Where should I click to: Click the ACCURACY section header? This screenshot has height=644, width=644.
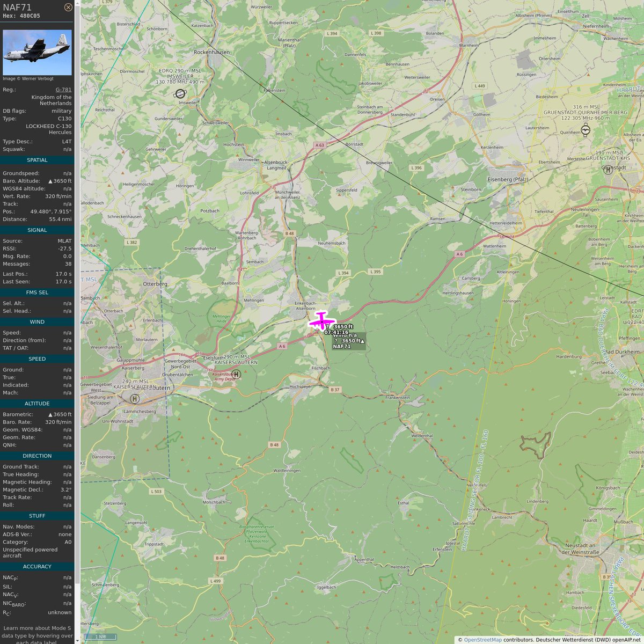pyautogui.click(x=37, y=566)
